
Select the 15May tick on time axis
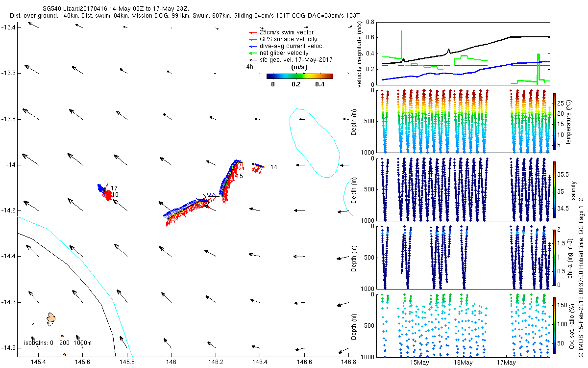pos(420,363)
